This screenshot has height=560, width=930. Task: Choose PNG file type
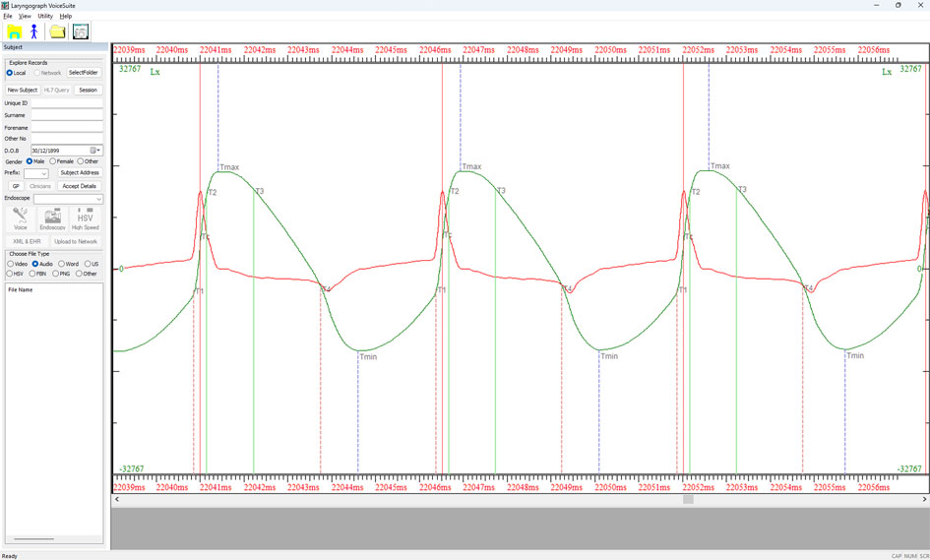[55, 274]
